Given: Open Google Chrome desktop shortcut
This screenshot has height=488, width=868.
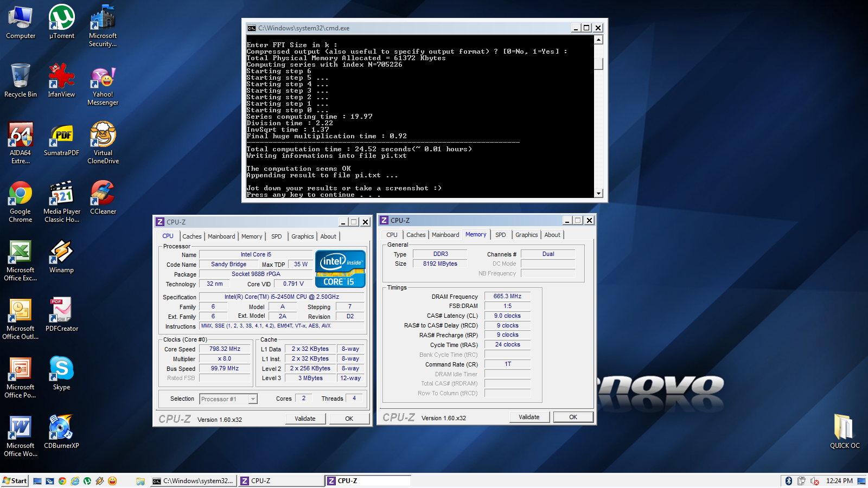Looking at the screenshot, I should click(x=21, y=202).
